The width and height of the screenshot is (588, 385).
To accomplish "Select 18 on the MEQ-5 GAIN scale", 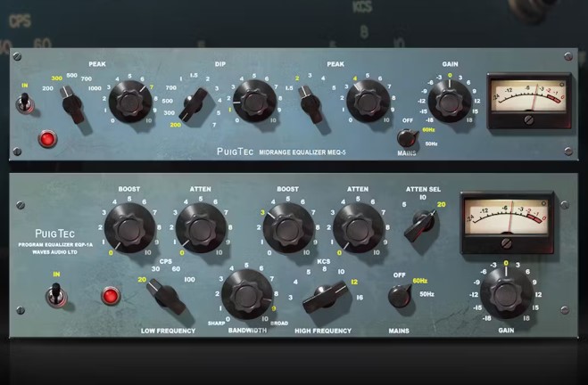I will (469, 120).
